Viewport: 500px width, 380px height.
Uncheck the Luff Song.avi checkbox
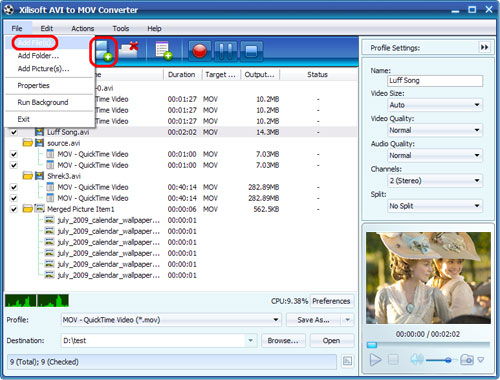(14, 132)
